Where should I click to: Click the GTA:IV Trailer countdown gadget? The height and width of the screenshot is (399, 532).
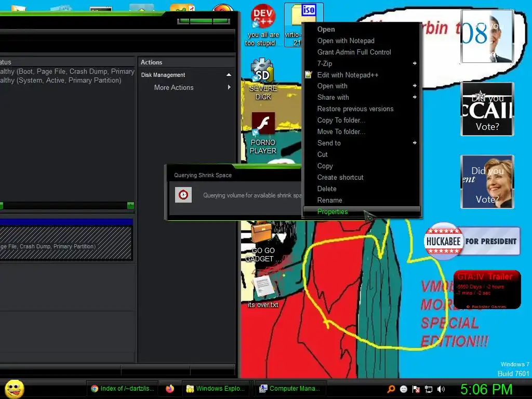click(x=487, y=289)
